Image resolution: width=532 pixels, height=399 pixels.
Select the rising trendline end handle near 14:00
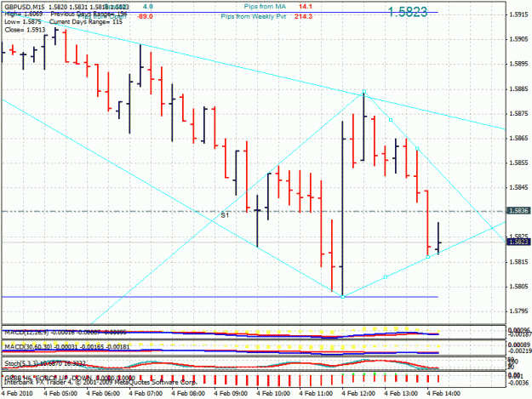[428, 257]
